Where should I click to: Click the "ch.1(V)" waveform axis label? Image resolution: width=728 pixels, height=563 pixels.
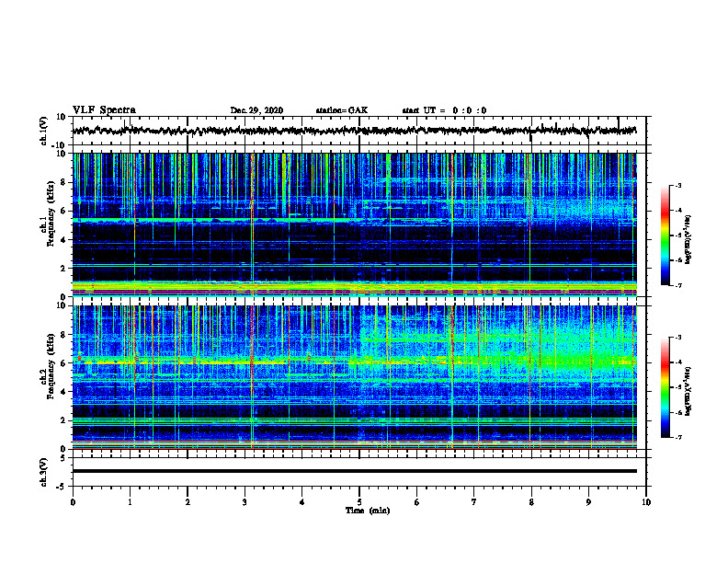44,131
